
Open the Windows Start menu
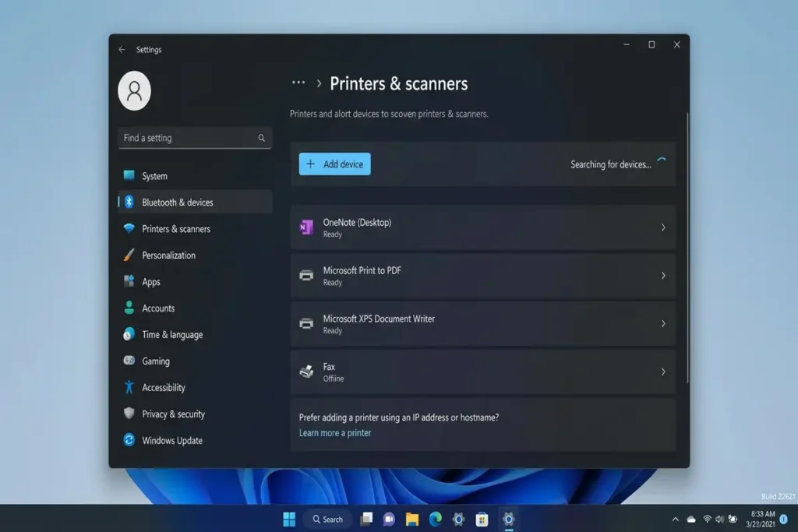coord(289,520)
